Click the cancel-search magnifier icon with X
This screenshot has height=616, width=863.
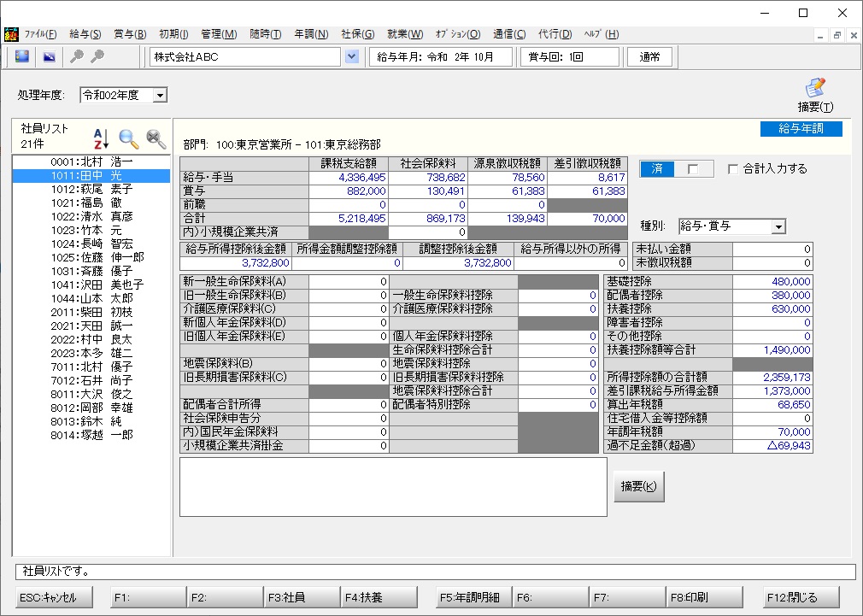pyautogui.click(x=156, y=138)
